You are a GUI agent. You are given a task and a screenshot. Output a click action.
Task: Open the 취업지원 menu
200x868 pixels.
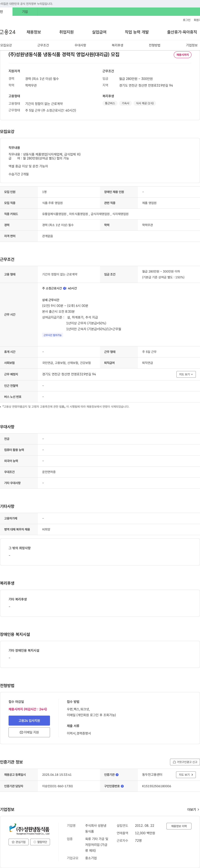pyautogui.click(x=66, y=32)
